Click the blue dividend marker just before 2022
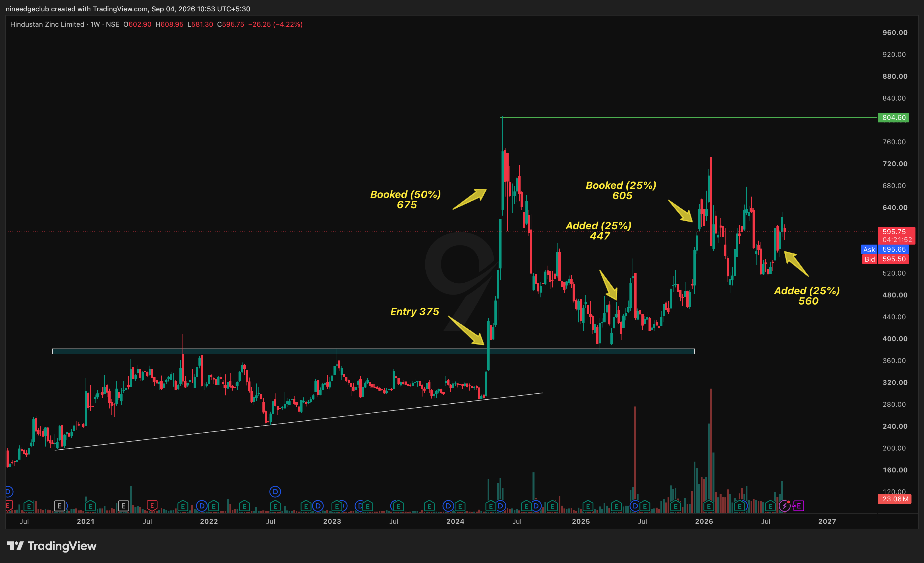 coord(202,506)
